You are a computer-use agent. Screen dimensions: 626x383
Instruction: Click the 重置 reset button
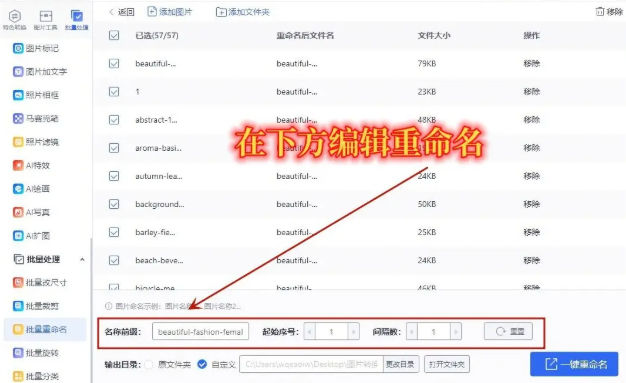pyautogui.click(x=508, y=331)
